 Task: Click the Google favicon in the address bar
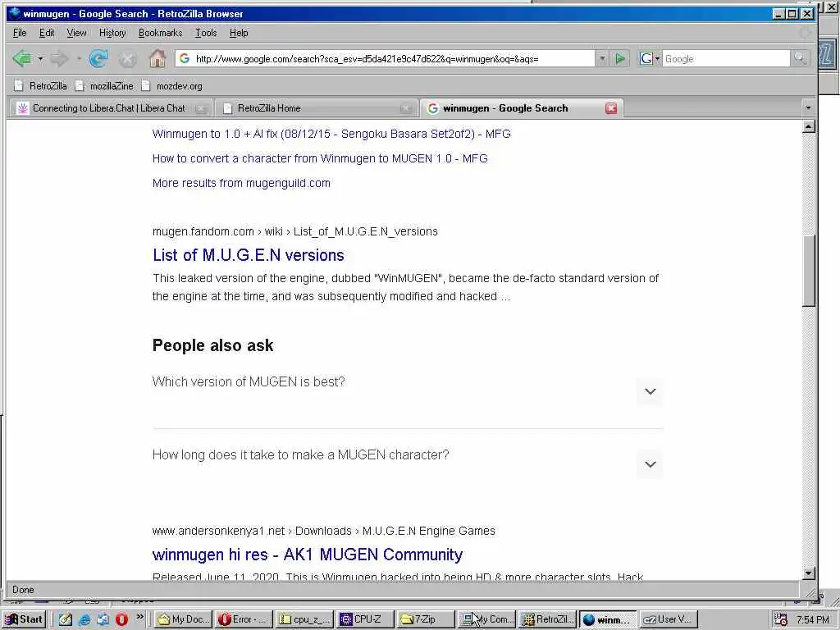pyautogui.click(x=185, y=58)
